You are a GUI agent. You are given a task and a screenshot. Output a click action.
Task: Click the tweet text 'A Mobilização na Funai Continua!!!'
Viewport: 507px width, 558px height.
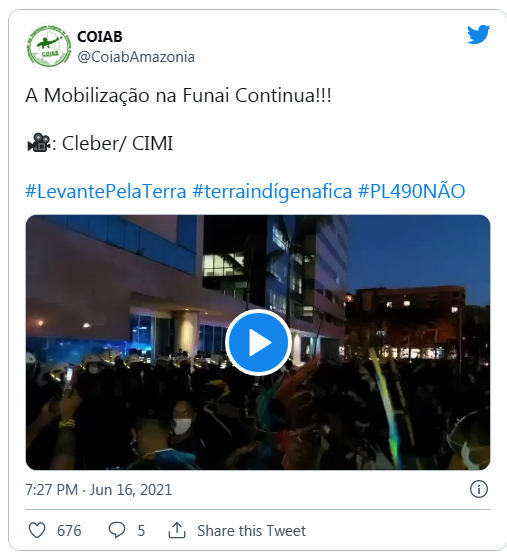(x=178, y=95)
